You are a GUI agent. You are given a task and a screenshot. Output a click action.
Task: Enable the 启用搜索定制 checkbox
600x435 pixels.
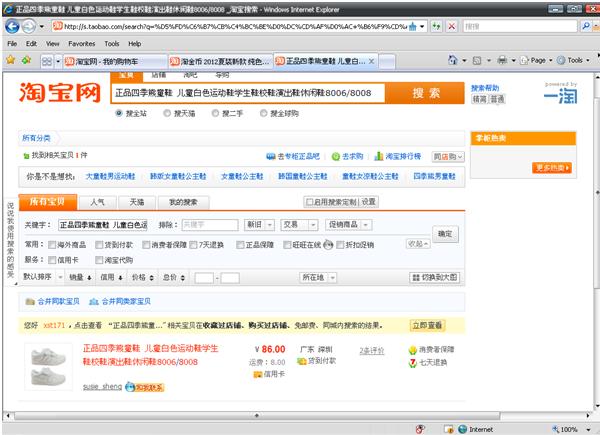pyautogui.click(x=310, y=202)
